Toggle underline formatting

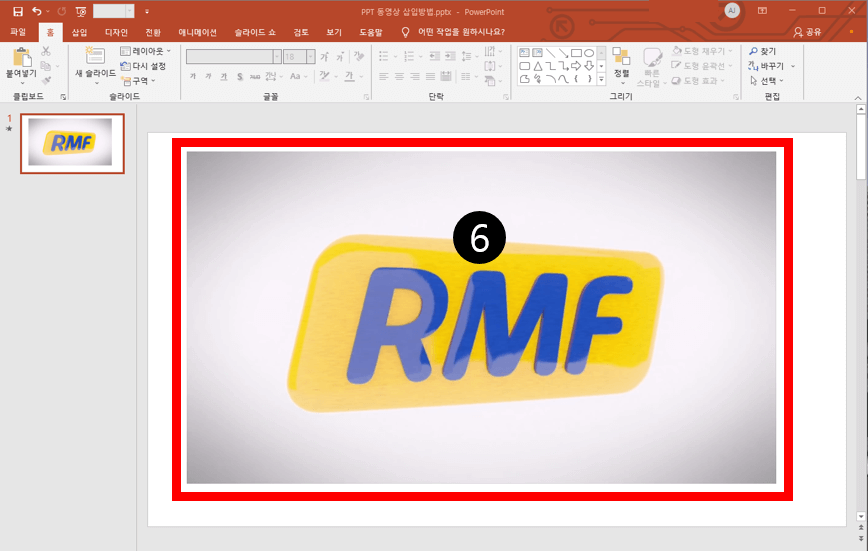(x=224, y=76)
